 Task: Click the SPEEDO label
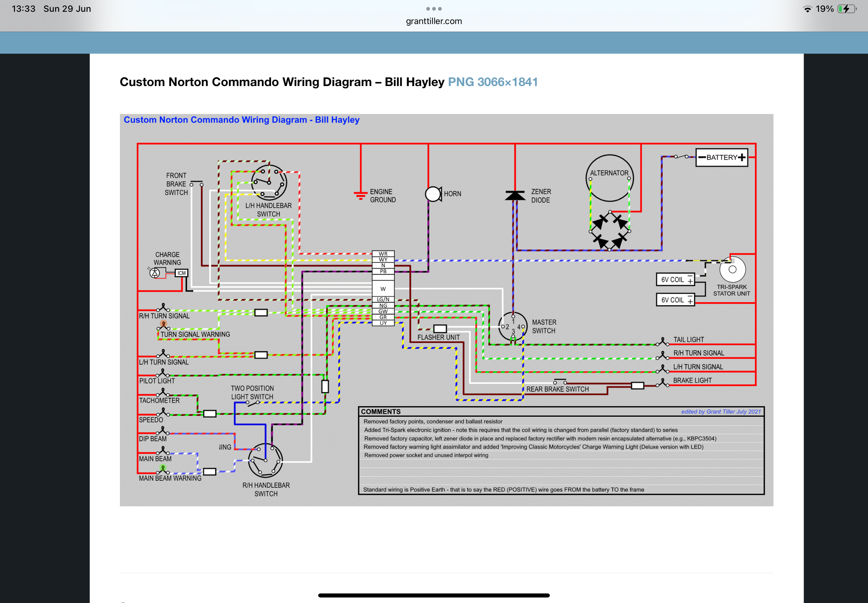[151, 420]
